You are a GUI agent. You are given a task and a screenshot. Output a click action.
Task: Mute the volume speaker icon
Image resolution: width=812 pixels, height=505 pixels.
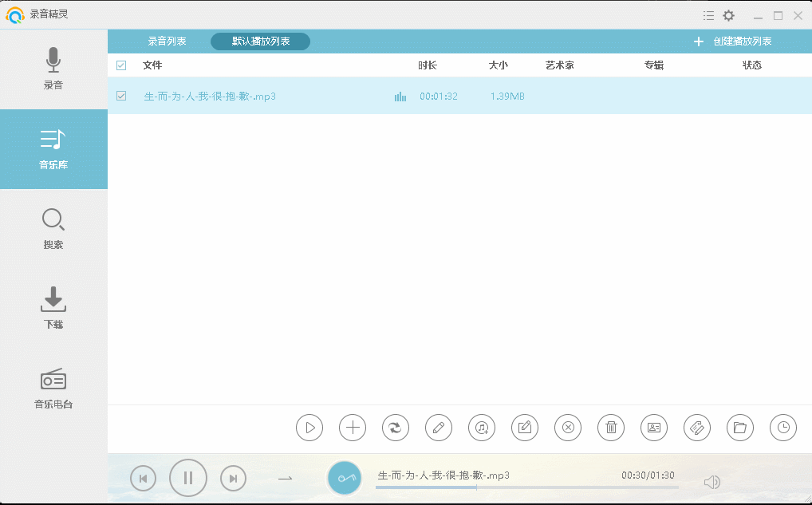(712, 482)
